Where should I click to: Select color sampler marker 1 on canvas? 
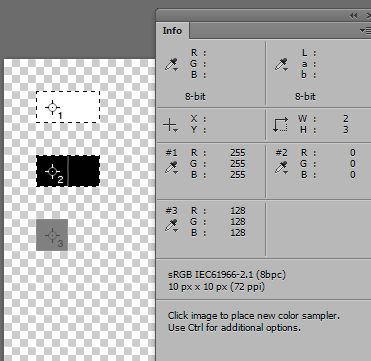click(52, 108)
